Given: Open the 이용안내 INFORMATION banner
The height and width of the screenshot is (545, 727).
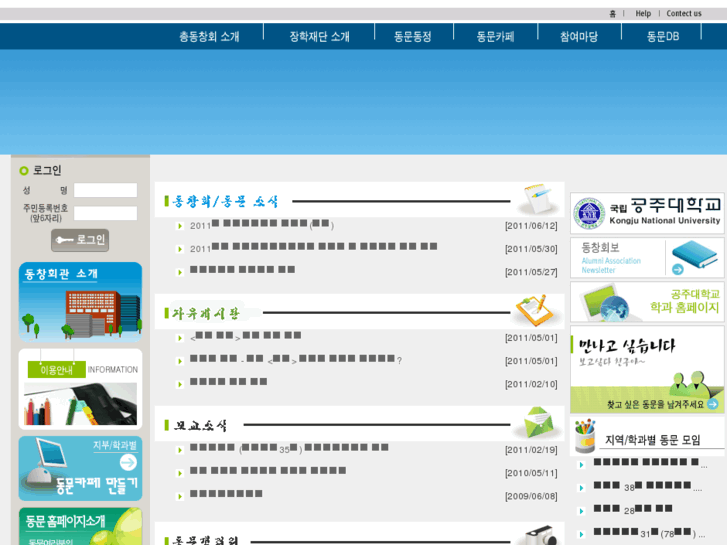Looking at the screenshot, I should pyautogui.click(x=80, y=389).
